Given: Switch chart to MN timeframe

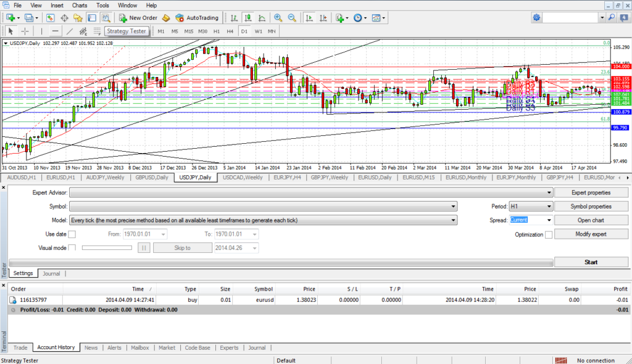Looking at the screenshot, I should pos(272,31).
